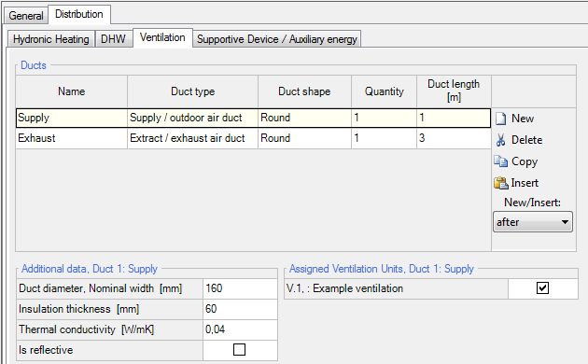Click the Duct length cell showing 3
Image resolution: width=588 pixels, height=364 pixels.
454,138
